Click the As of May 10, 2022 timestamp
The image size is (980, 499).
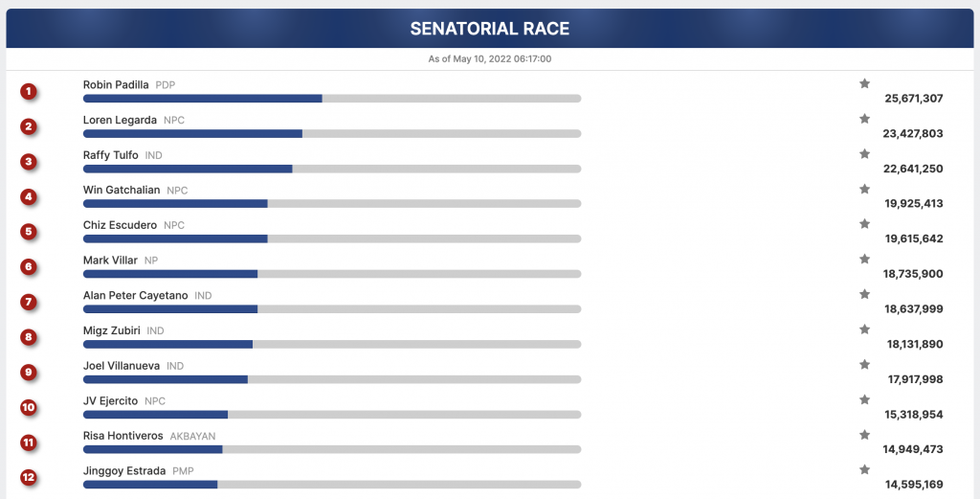click(x=490, y=58)
